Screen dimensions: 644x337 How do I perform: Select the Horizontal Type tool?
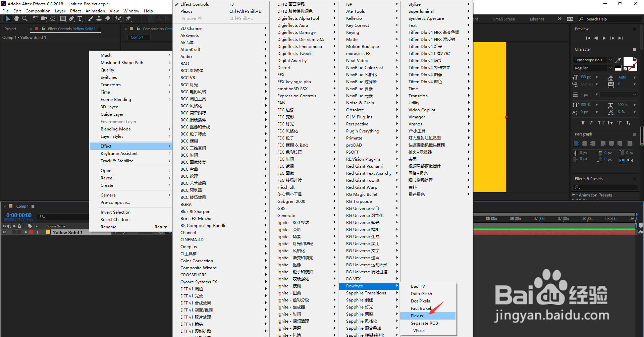80,19
